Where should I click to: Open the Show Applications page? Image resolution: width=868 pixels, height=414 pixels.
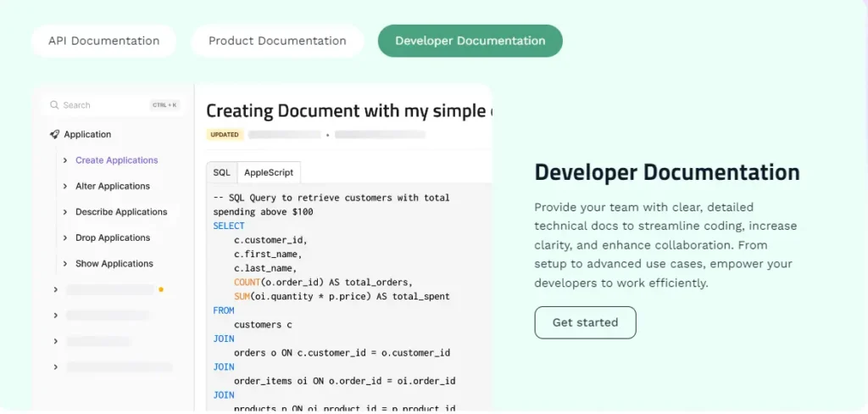(x=114, y=264)
